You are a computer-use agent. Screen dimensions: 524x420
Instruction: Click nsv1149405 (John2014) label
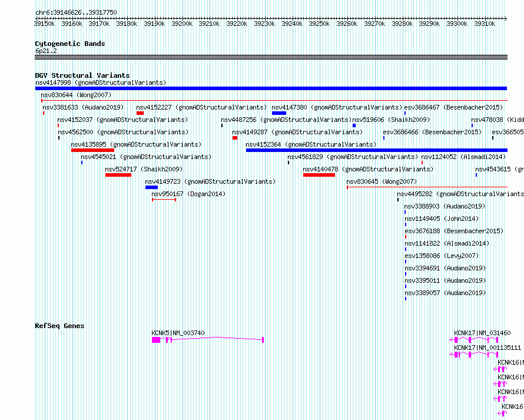coord(442,219)
